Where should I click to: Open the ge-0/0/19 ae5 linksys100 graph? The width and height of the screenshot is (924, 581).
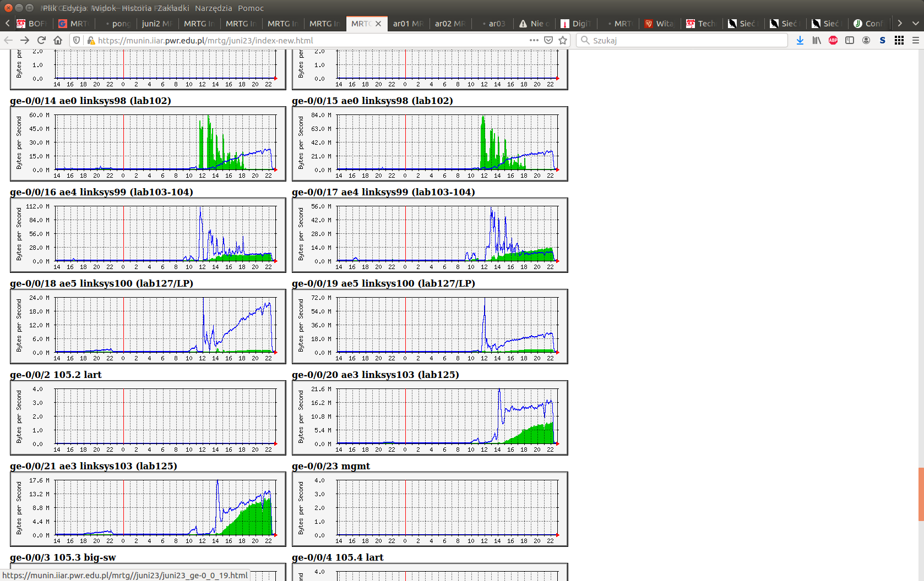pos(430,326)
